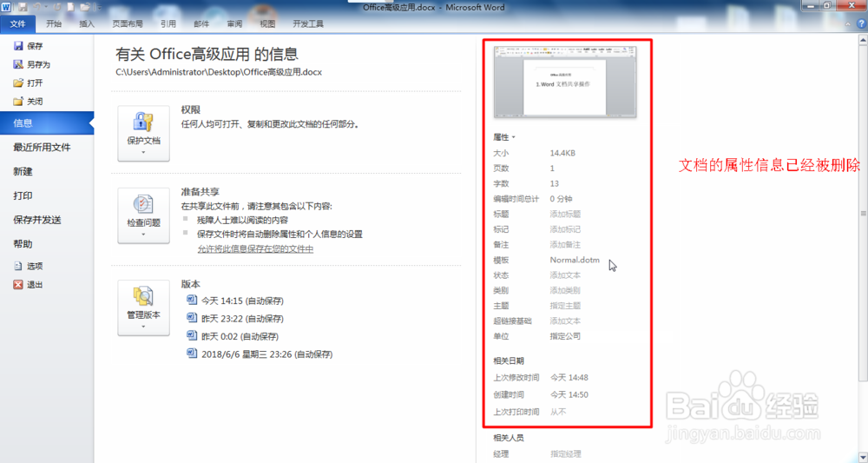Click the 添加文本 field next to 超链接基础
This screenshot has height=463, width=868.
click(565, 321)
